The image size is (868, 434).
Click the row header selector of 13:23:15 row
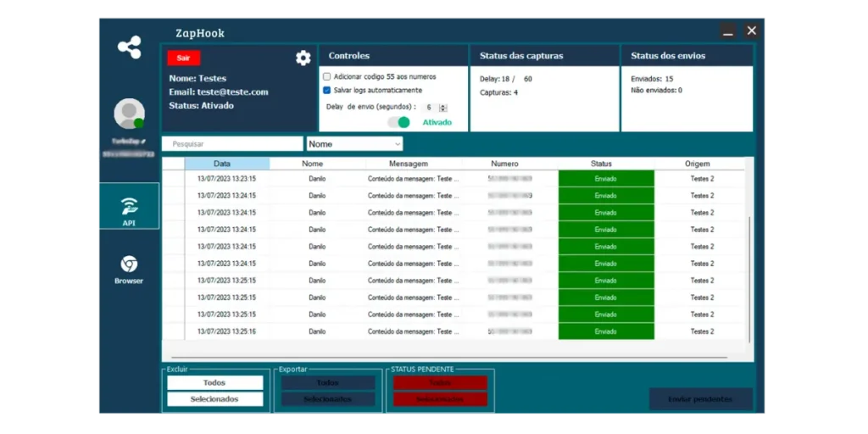173,179
